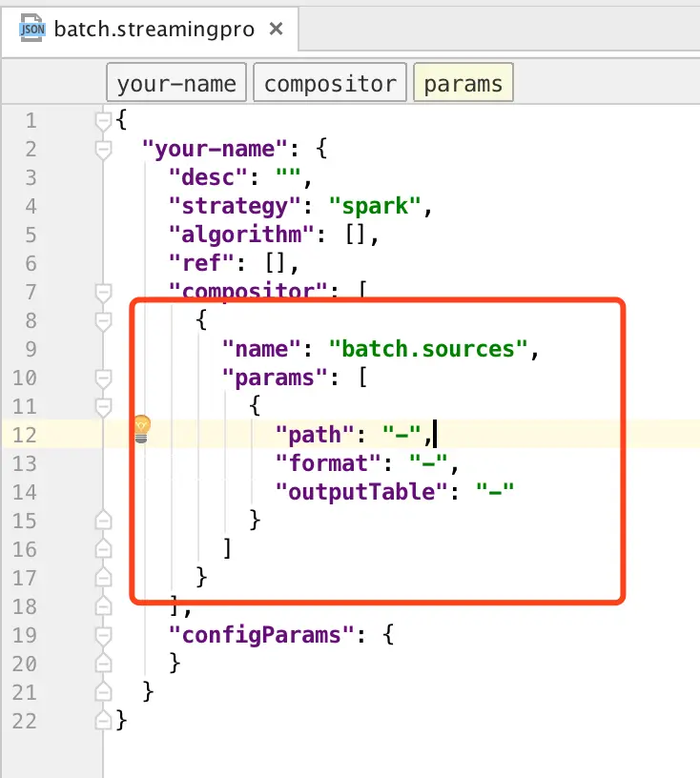Click the "ref" key on line 6

tap(201, 263)
